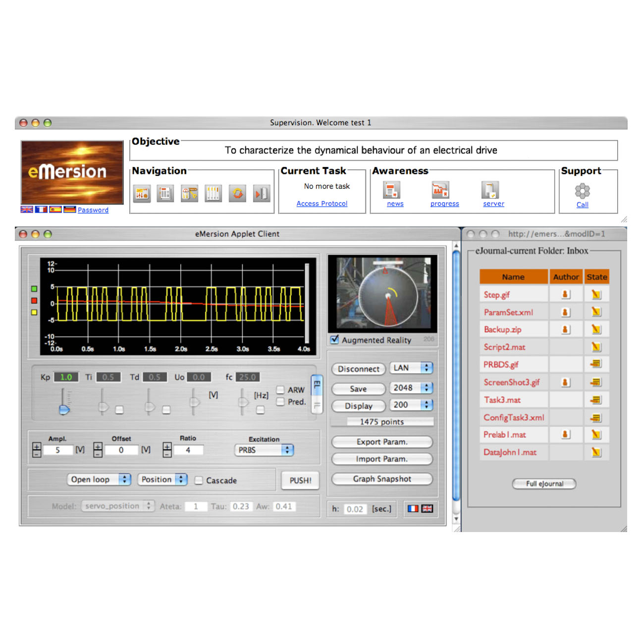Expand the Open loop dropdown
644x644 pixels.
pyautogui.click(x=99, y=480)
